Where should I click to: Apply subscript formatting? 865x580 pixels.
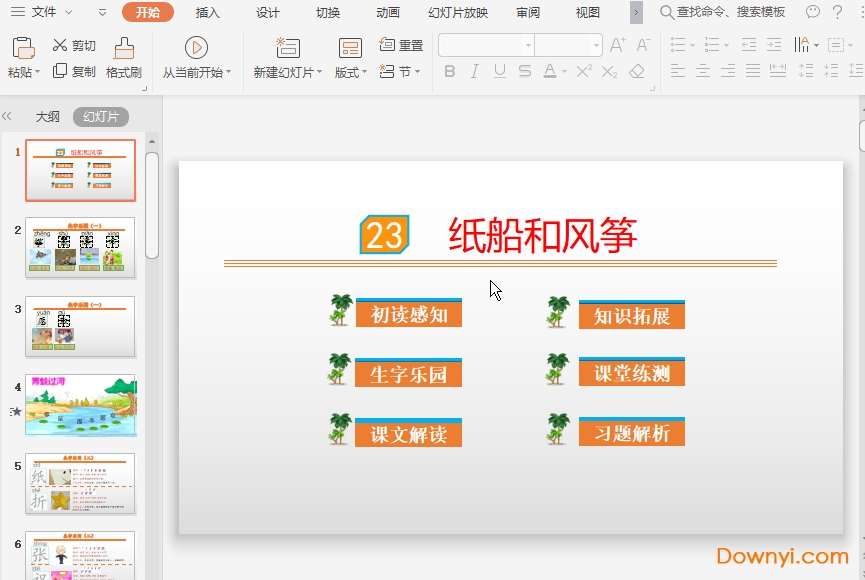[610, 70]
